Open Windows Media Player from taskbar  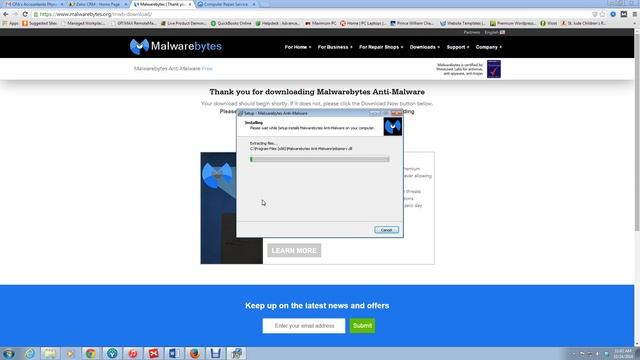click(70, 353)
